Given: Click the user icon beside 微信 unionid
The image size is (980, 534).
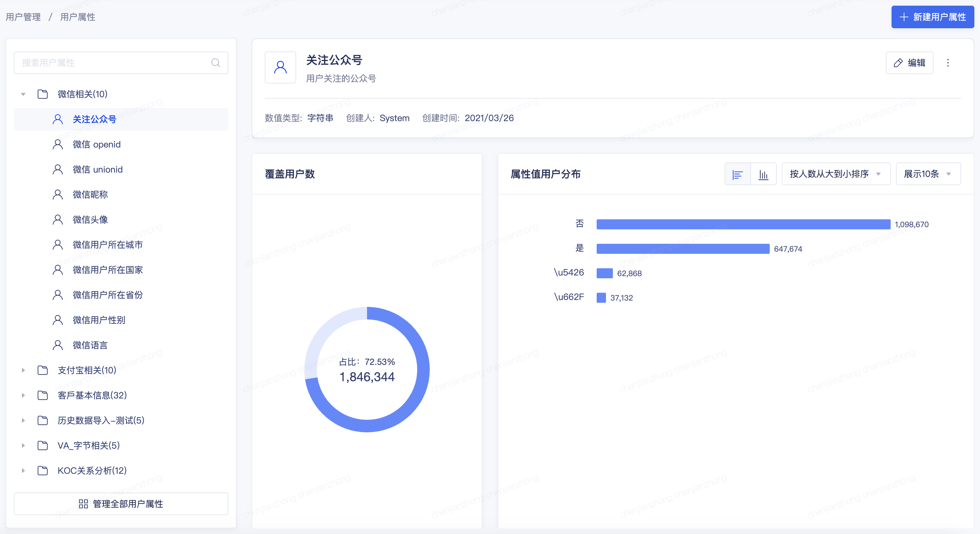Looking at the screenshot, I should [57, 169].
